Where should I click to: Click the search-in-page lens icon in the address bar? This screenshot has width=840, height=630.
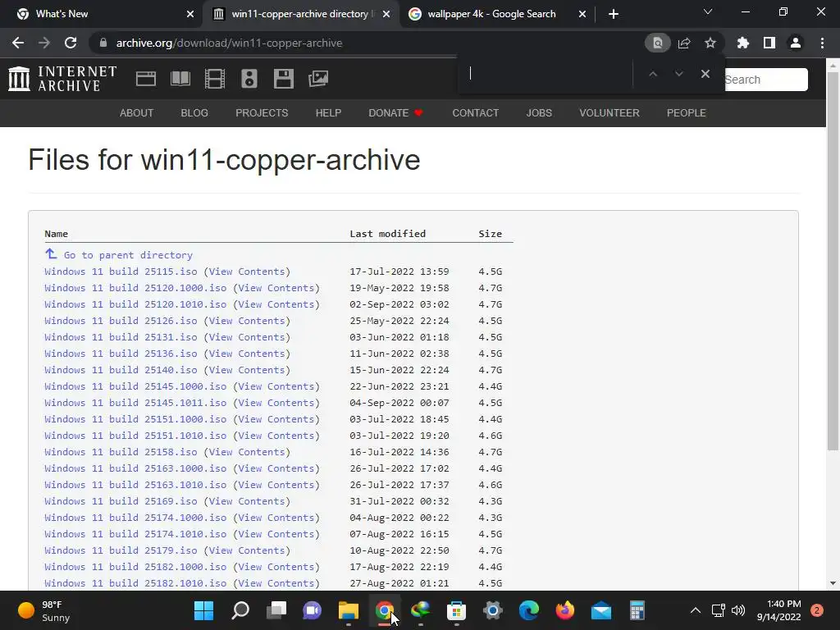(657, 43)
